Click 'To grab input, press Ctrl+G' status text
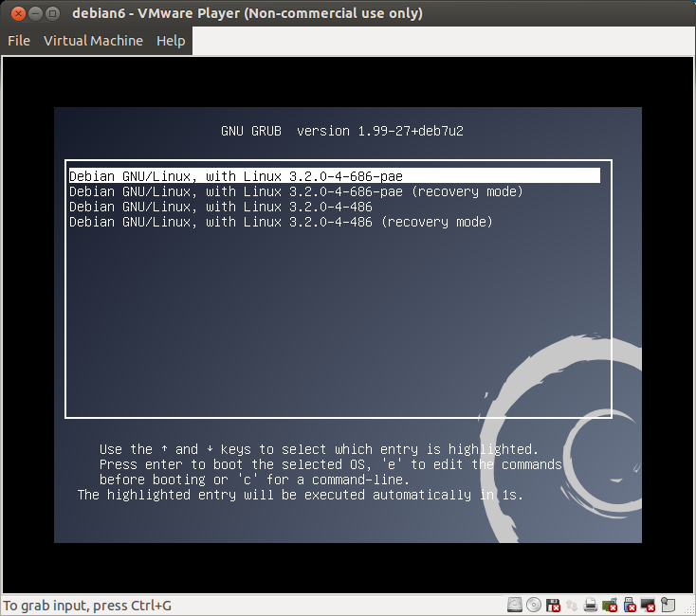The width and height of the screenshot is (696, 616). tap(87, 606)
